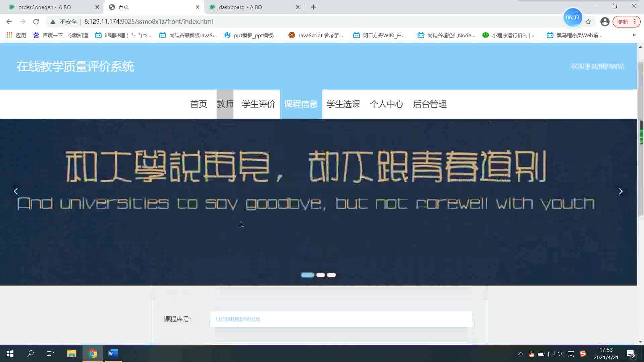The width and height of the screenshot is (644, 362).
Task: Show next banner slide arrow
Action: [x=621, y=191]
